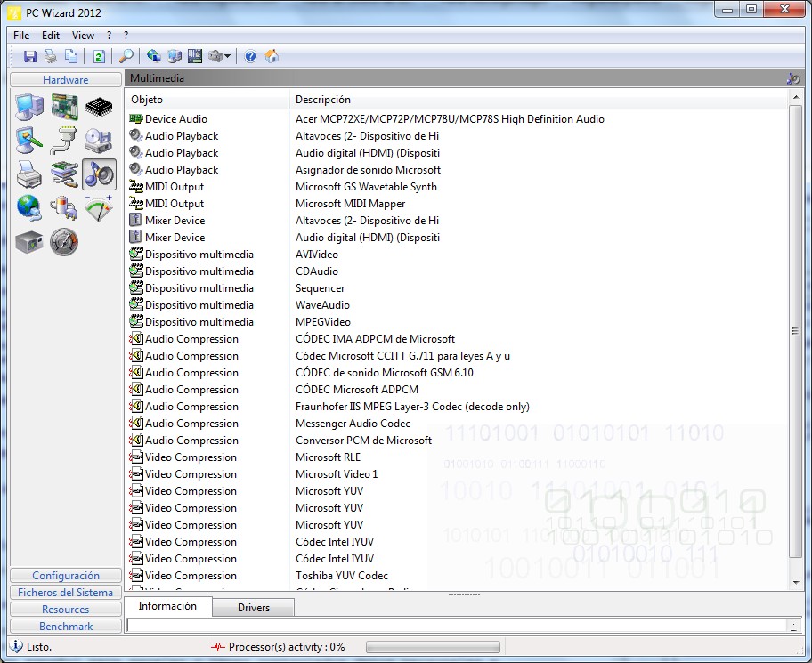The width and height of the screenshot is (812, 663).
Task: Click the monitor toolbar icon beside the globe
Action: (x=175, y=56)
